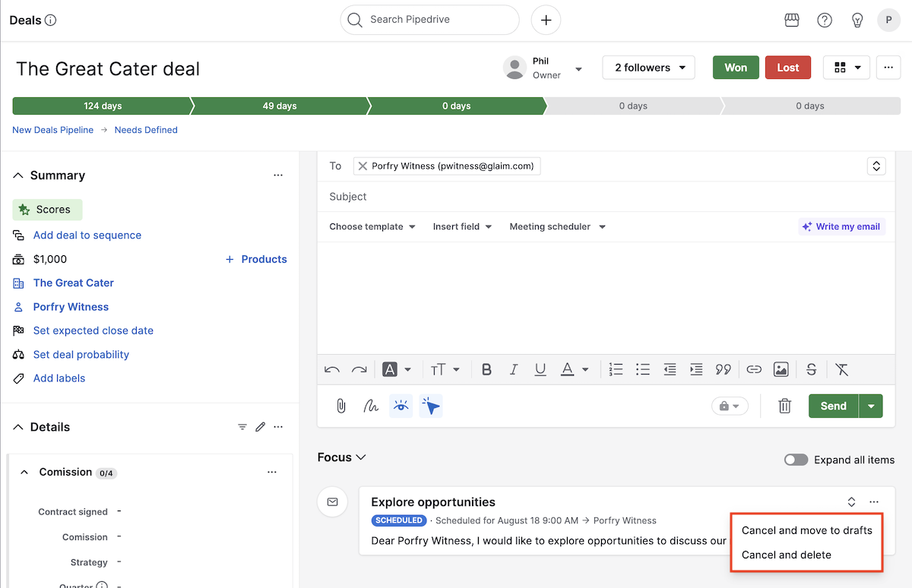This screenshot has width=912, height=588.
Task: Decrease text indent
Action: [670, 370]
